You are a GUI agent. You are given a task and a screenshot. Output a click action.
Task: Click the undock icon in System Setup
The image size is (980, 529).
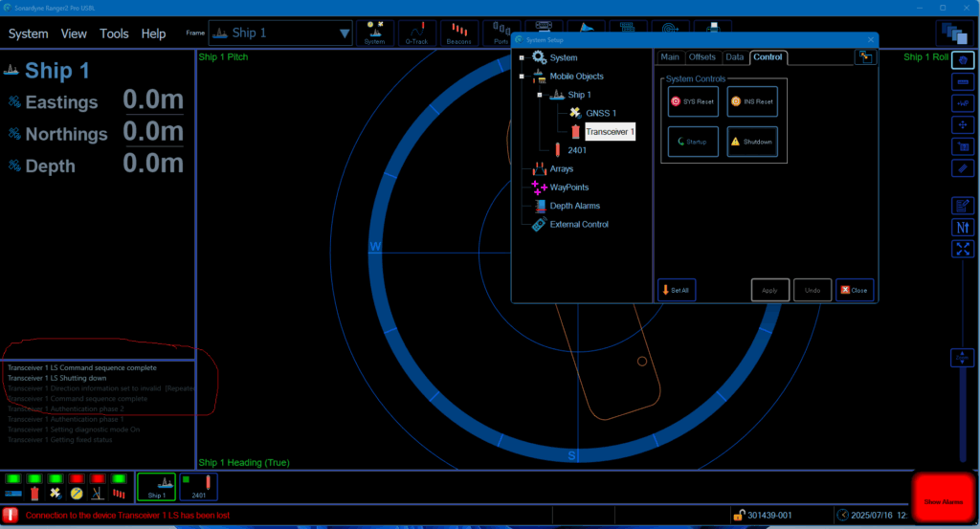tap(865, 56)
